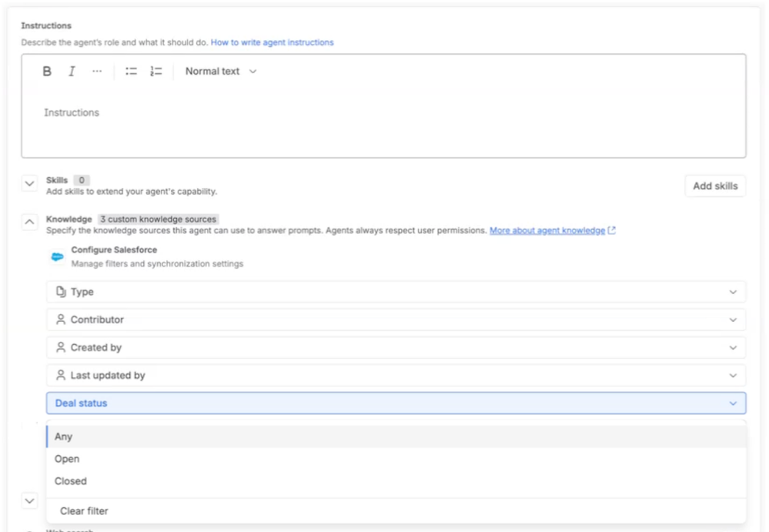Image resolution: width=769 pixels, height=532 pixels.
Task: Open How to write agent instructions link
Action: coord(272,42)
